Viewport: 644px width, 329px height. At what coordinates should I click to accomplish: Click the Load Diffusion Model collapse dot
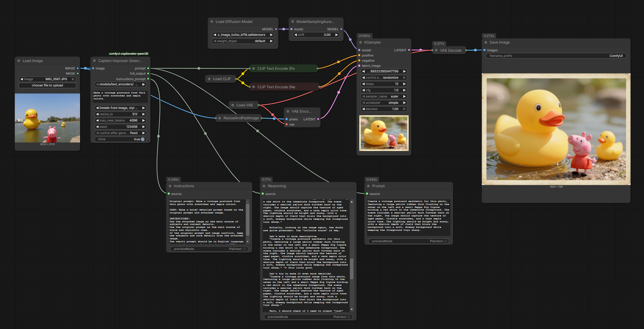point(212,22)
